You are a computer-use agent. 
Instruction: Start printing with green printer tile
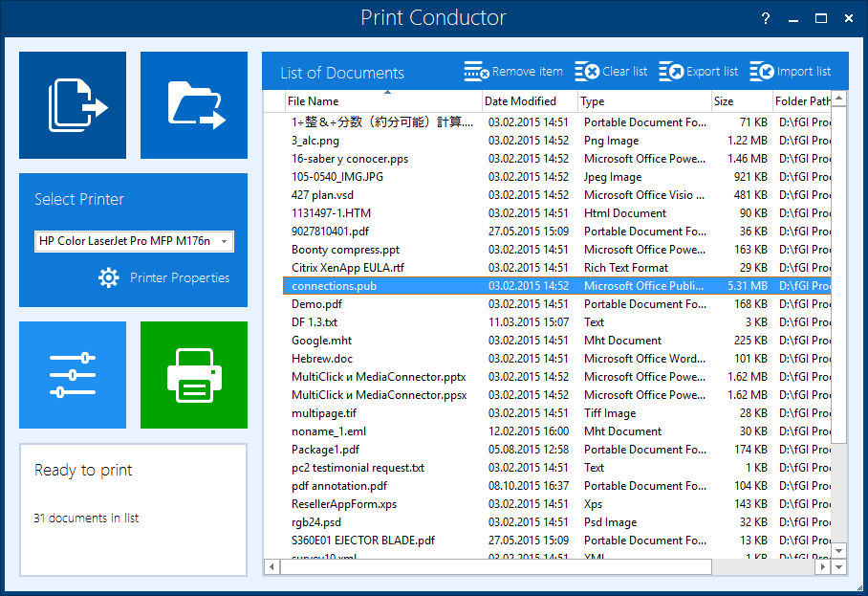tap(194, 375)
